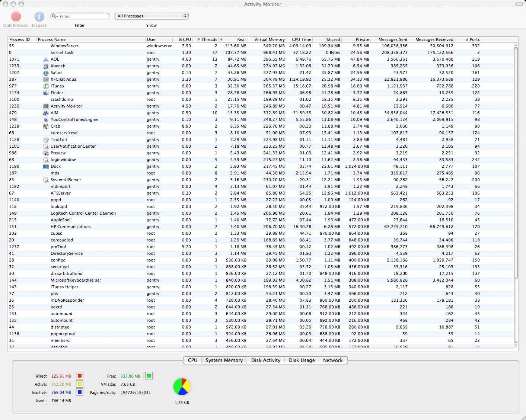
Task: Click the Dock process icon
Action: pos(46,167)
